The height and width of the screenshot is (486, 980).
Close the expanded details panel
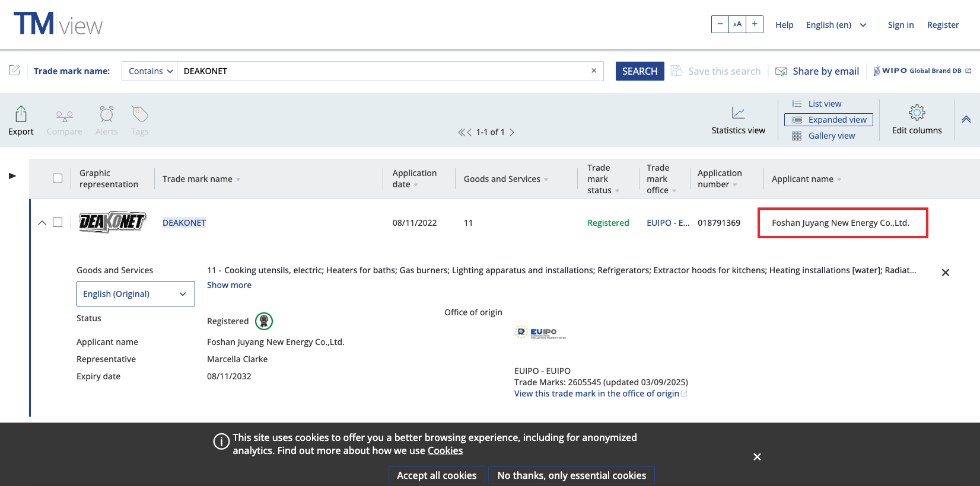(946, 273)
